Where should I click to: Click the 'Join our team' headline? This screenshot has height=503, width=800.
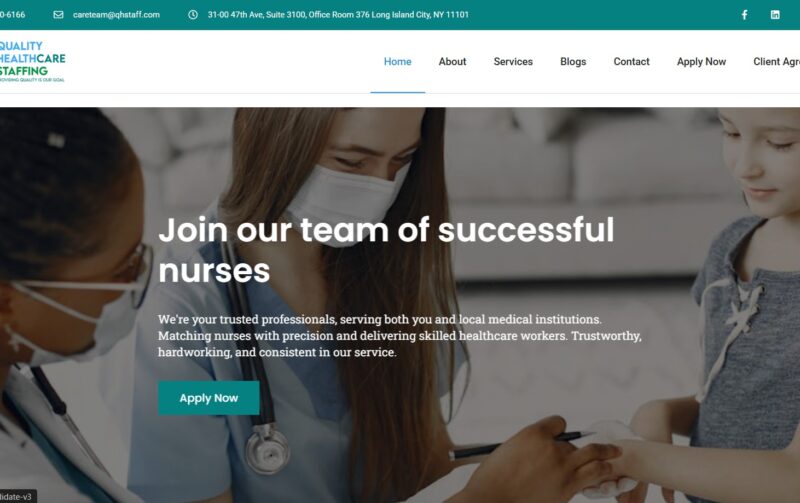(x=386, y=250)
